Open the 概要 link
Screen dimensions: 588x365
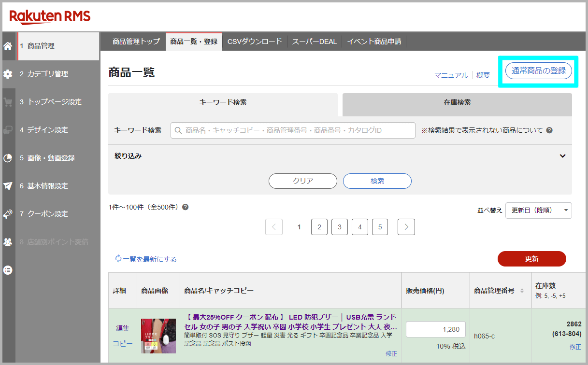[x=483, y=75]
